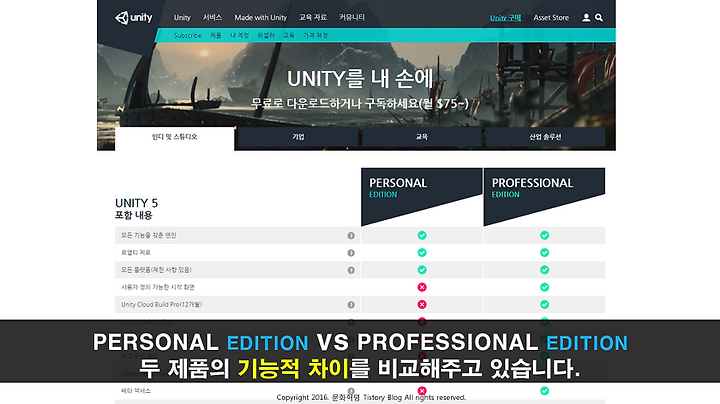
Task: Switch to the 기업 tab
Action: coord(298,137)
